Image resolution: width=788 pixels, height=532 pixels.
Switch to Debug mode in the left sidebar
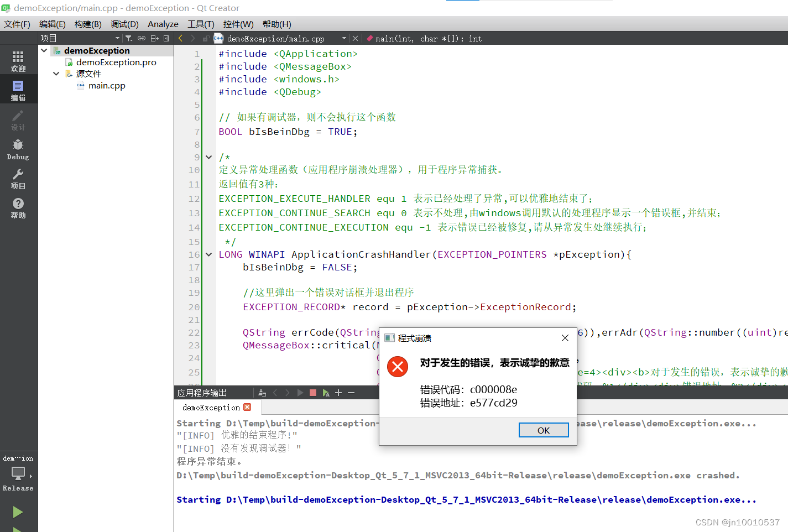18,149
